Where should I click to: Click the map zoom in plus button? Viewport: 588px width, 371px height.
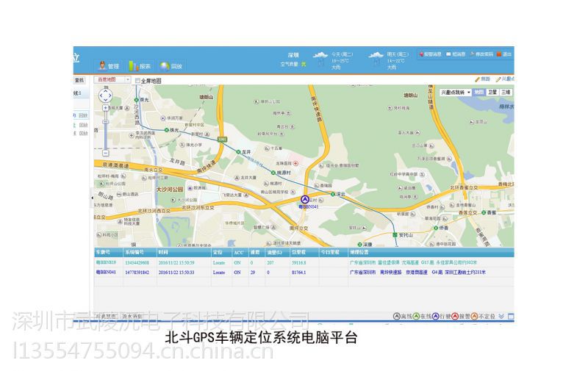tap(105, 108)
